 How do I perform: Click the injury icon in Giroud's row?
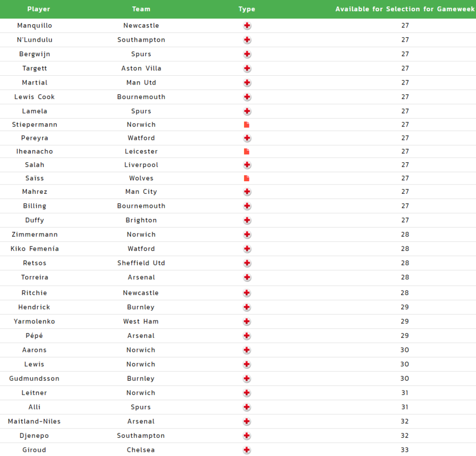pyautogui.click(x=247, y=450)
